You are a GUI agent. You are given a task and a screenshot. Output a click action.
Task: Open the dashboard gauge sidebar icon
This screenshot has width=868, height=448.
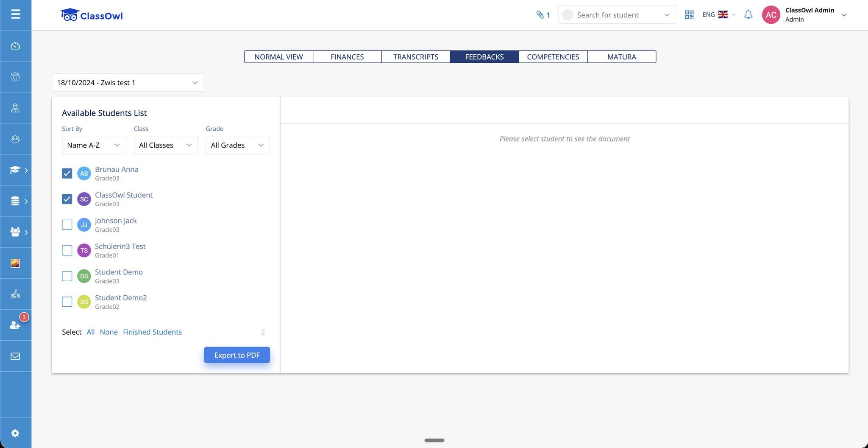coord(15,46)
